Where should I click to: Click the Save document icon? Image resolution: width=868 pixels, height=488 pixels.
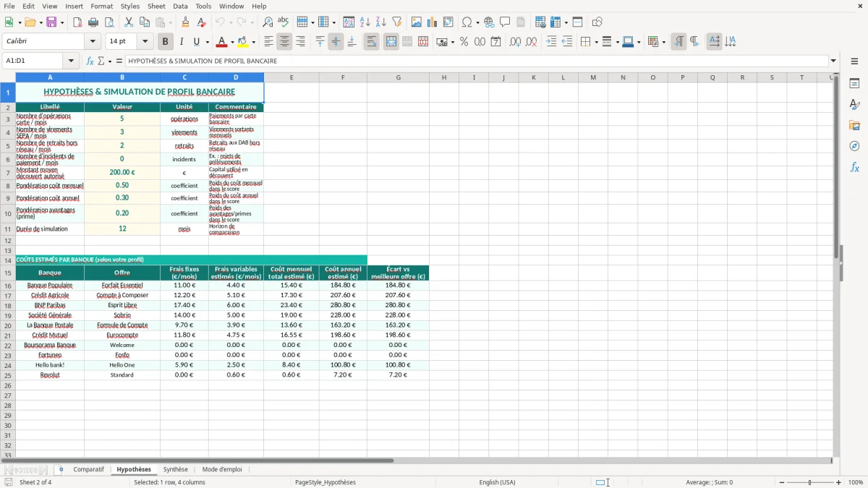click(51, 22)
